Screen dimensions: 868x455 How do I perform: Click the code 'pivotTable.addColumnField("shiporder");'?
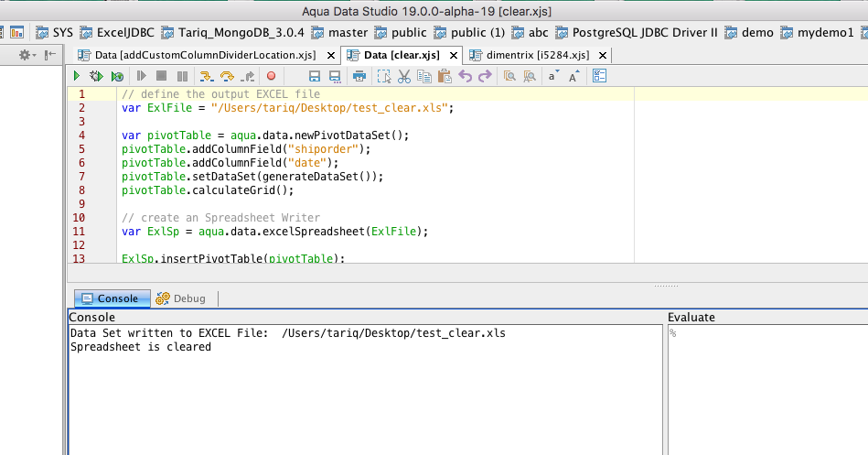coord(246,149)
